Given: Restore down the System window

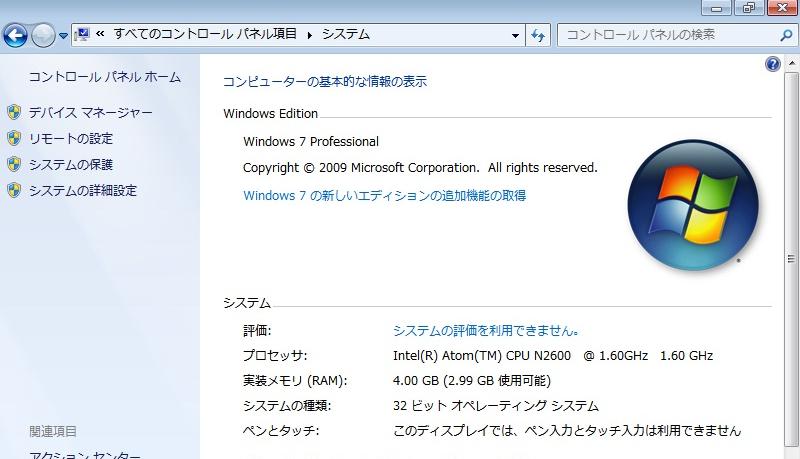Looking at the screenshot, I should tap(748, 8).
